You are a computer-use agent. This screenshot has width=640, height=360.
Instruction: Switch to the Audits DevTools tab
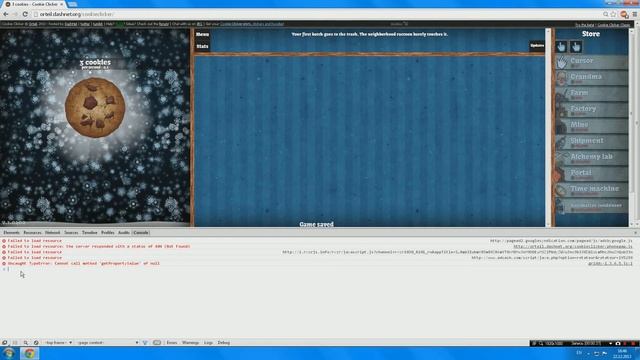[124, 233]
